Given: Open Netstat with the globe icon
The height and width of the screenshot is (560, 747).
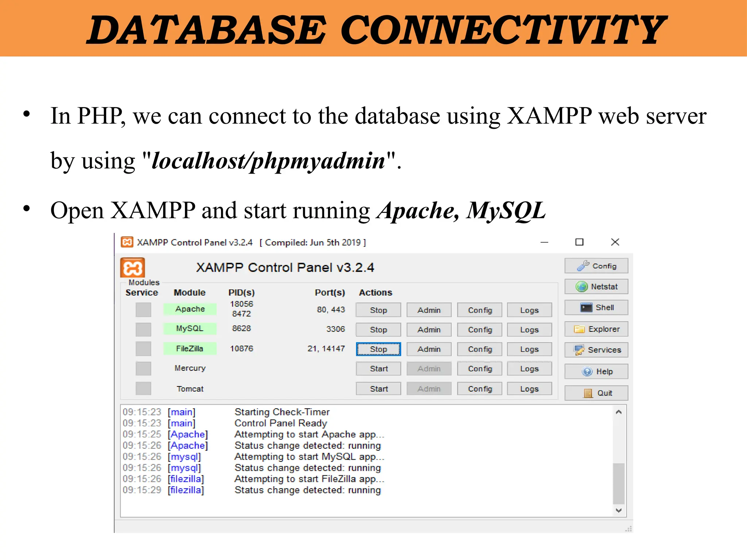Looking at the screenshot, I should (596, 287).
